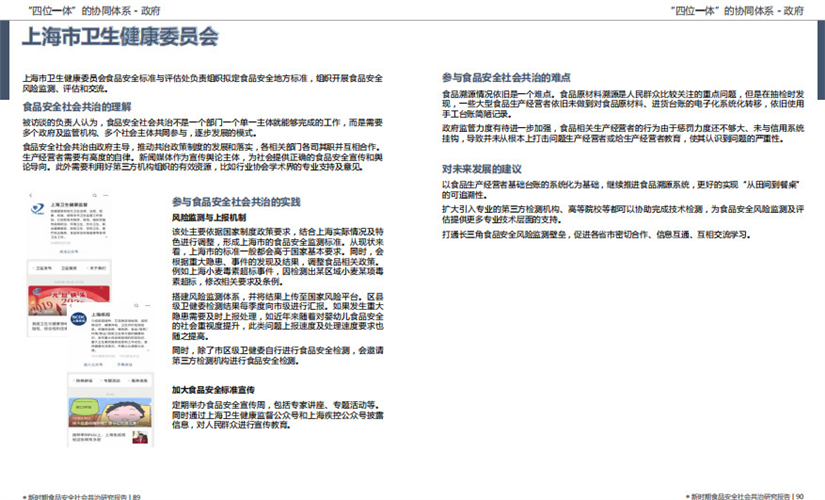Viewport: 825px width, 500px height.
Task: Select the 专题活动 menu tab
Action: pyautogui.click(x=111, y=381)
